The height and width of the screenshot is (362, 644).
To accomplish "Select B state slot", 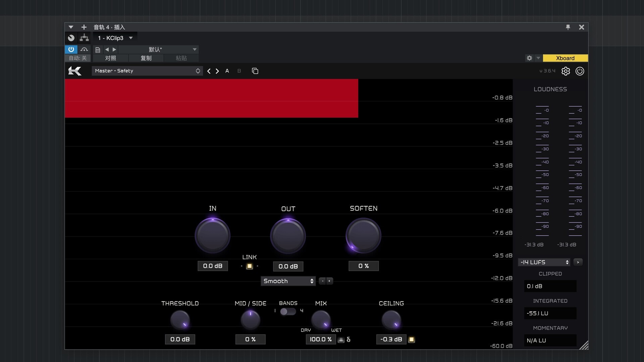I will tap(239, 71).
